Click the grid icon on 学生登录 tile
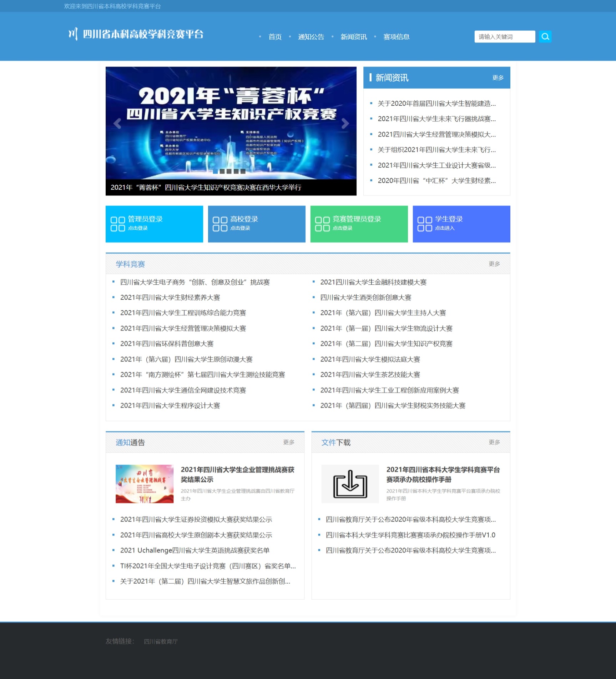Image resolution: width=616 pixels, height=679 pixels. [x=425, y=224]
